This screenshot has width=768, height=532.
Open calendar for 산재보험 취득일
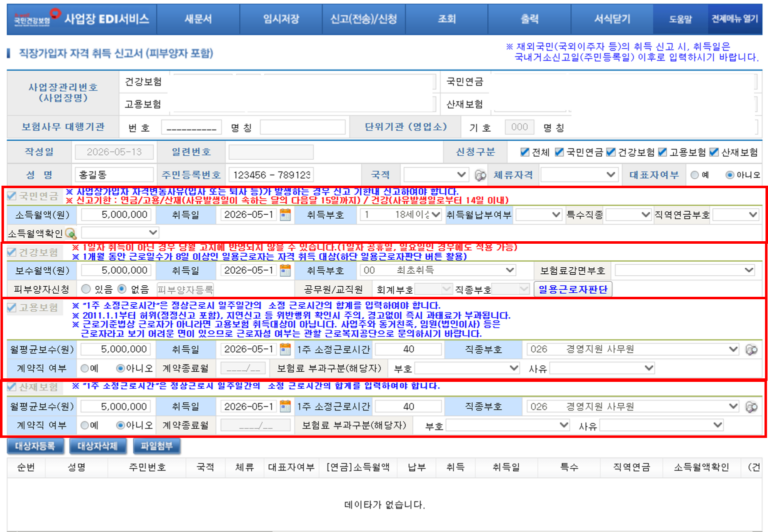pos(285,407)
